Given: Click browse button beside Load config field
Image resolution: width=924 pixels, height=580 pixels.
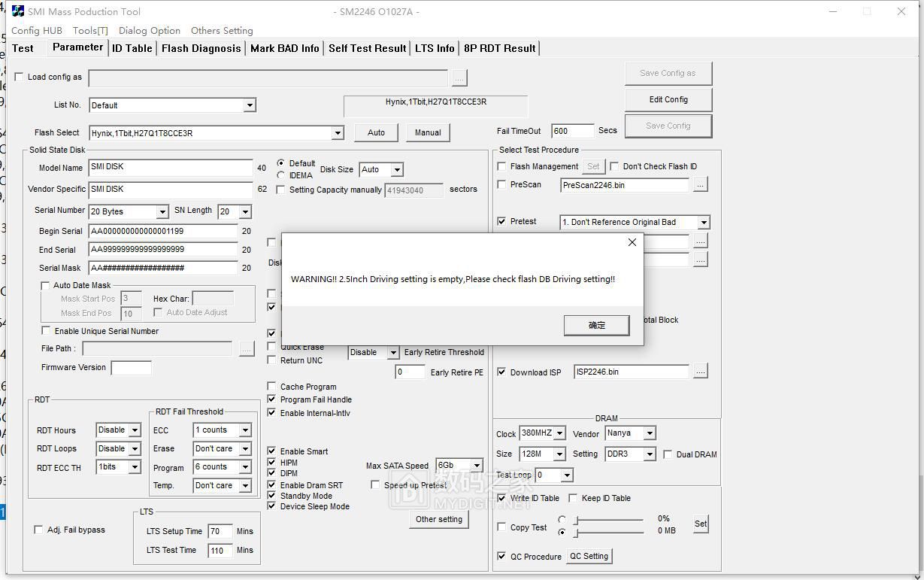Looking at the screenshot, I should click(x=459, y=77).
